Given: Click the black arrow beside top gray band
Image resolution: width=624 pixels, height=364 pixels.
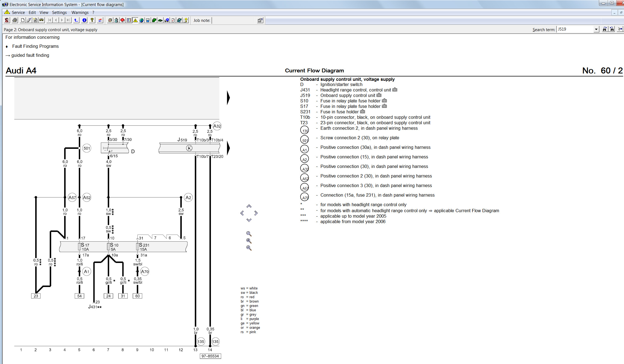Looking at the screenshot, I should pos(228,98).
